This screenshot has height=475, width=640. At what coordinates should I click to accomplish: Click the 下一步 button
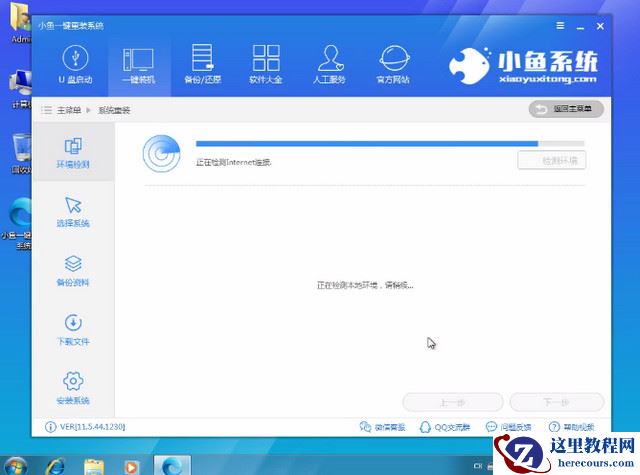(557, 403)
